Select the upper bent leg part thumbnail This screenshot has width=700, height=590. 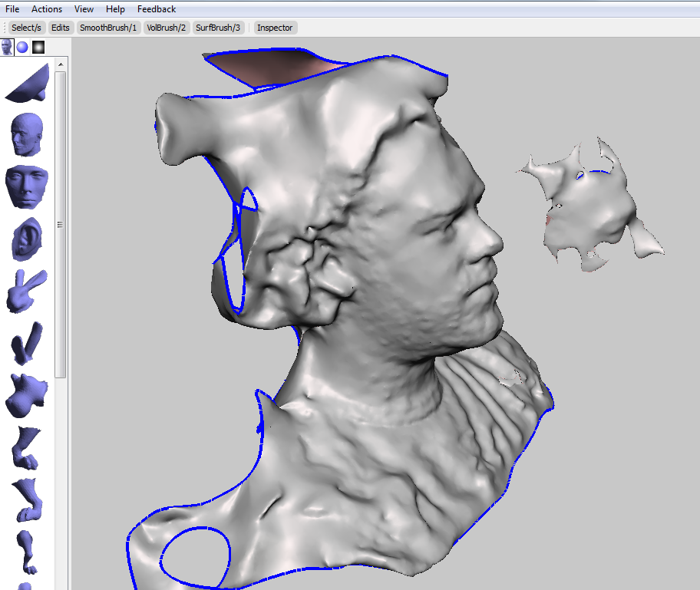(26, 448)
